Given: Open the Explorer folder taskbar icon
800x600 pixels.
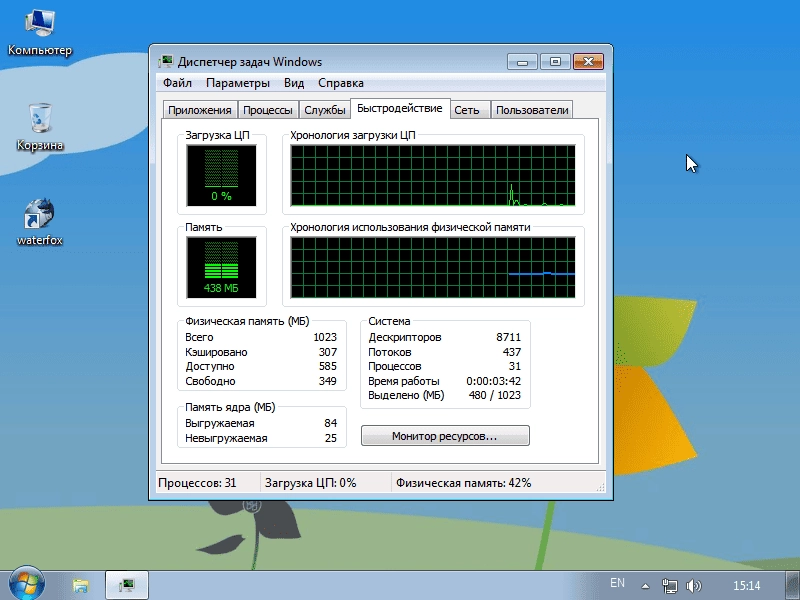Looking at the screenshot, I should 80,585.
